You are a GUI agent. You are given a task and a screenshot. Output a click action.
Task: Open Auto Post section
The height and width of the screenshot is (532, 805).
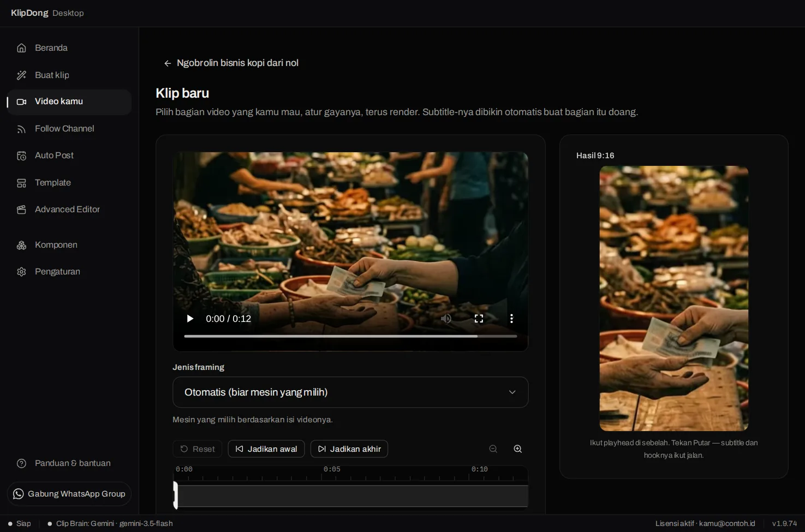69,156
